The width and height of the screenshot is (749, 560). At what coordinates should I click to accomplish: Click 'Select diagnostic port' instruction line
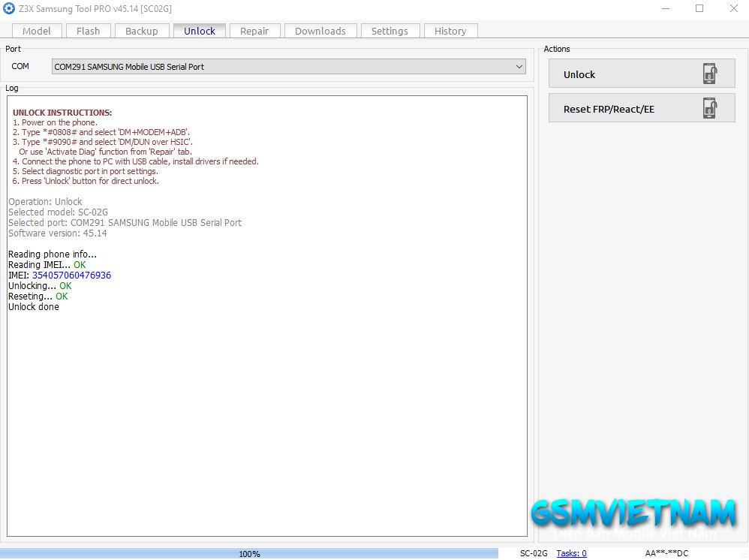click(85, 171)
